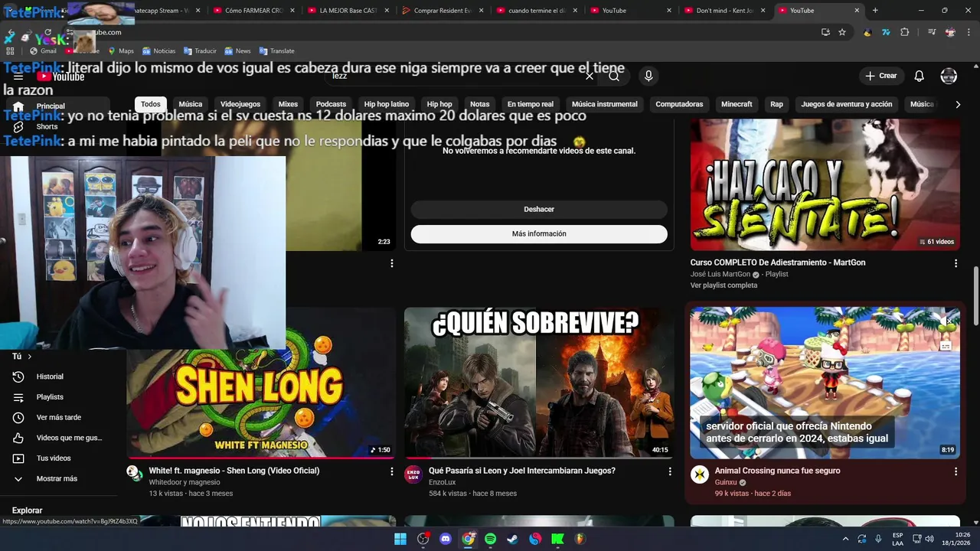Expand the Tú section chevron

[x=30, y=357]
